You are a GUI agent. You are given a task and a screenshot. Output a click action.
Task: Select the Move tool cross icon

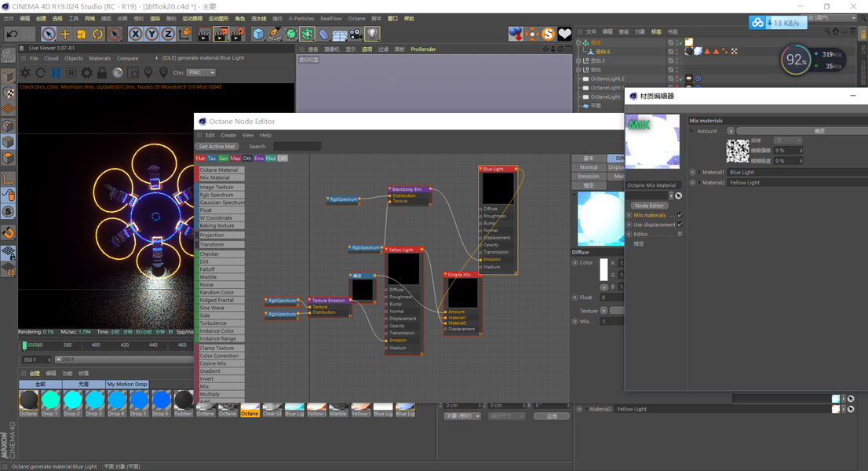(x=65, y=34)
